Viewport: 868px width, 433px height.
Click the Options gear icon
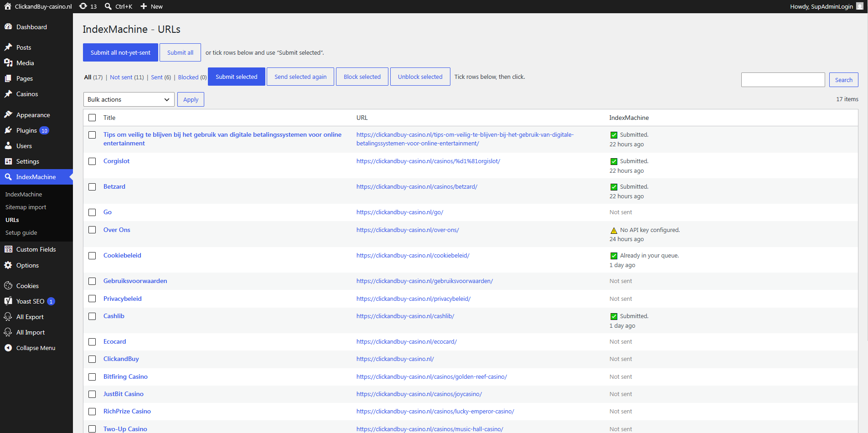tap(8, 265)
